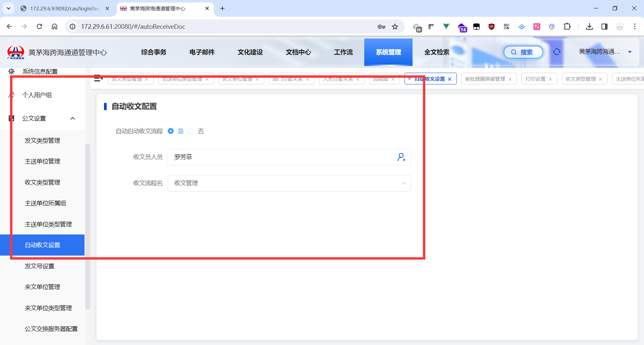Navigate back in browser history
Image resolution: width=644 pixels, height=345 pixels.
coord(9,26)
